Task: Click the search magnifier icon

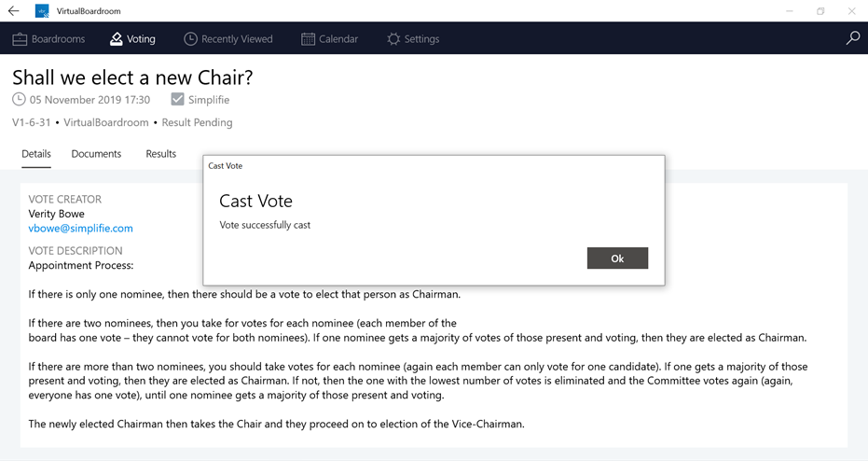Action: (853, 38)
